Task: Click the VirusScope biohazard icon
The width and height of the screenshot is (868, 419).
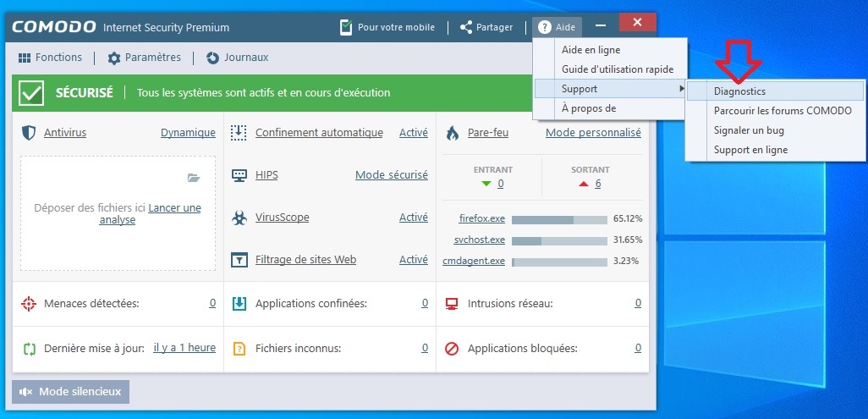Action: [239, 218]
